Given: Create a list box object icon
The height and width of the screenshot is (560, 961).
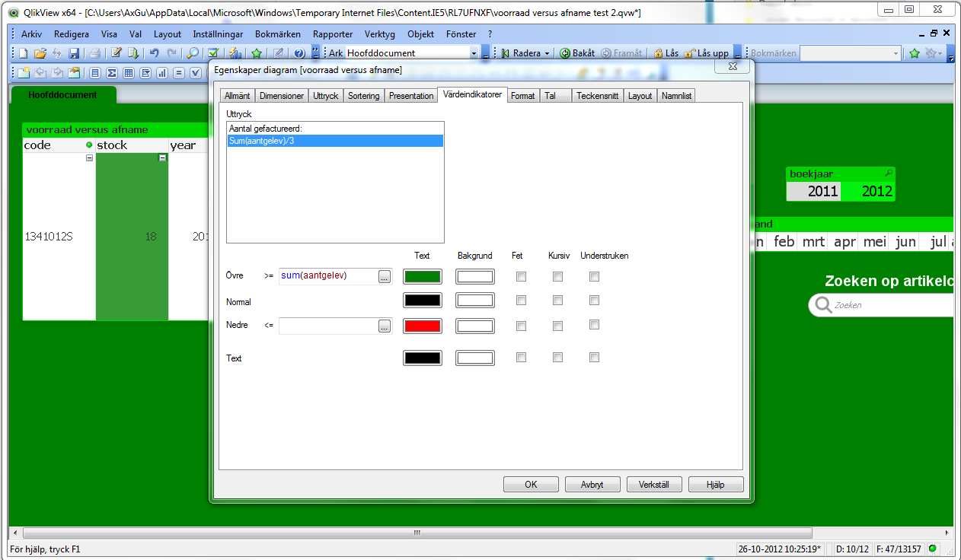Looking at the screenshot, I should (95, 73).
